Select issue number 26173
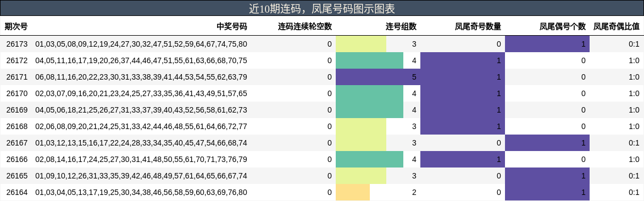644x201 pixels. point(17,44)
